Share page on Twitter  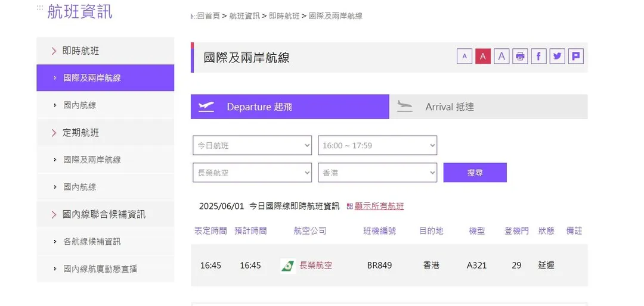click(558, 56)
